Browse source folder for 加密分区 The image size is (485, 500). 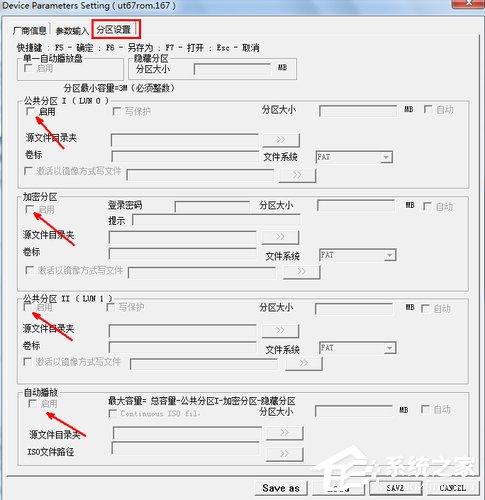280,237
